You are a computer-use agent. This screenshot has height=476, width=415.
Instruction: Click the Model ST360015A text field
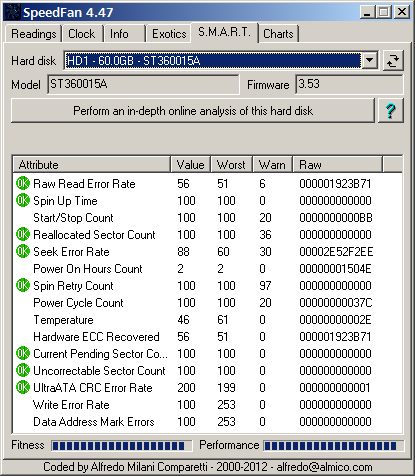point(143,84)
